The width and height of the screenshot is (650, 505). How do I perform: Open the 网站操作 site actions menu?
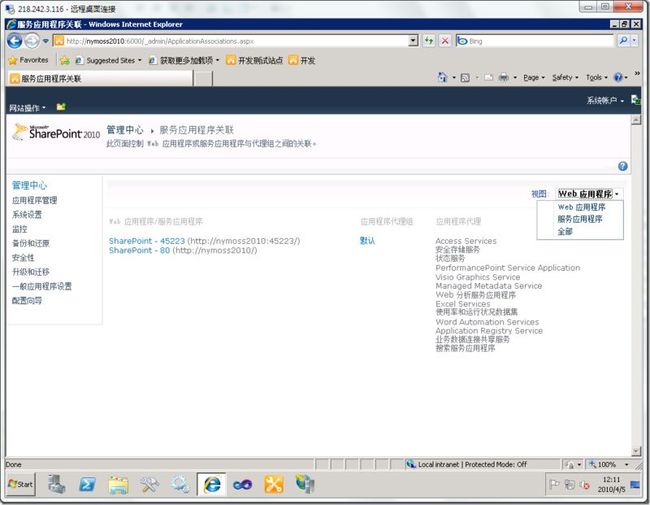[x=27, y=108]
